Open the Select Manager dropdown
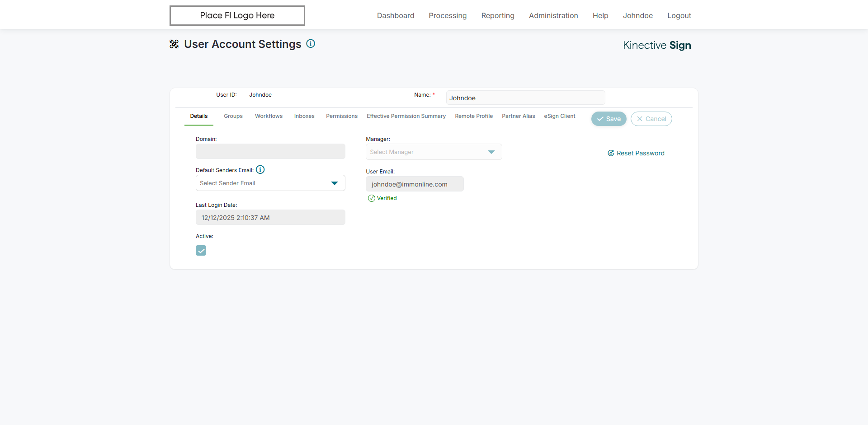The image size is (868, 425). [434, 152]
